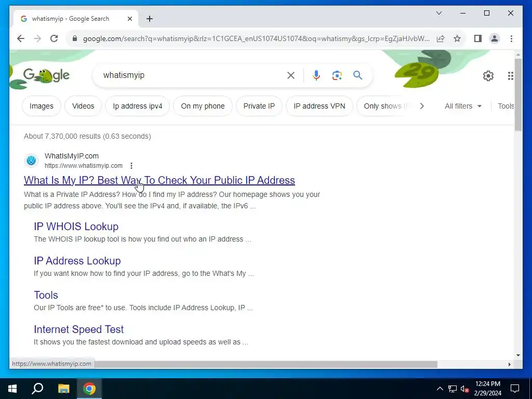Open the Internet Speed Test sitelink
532x399 pixels.
pos(79,329)
